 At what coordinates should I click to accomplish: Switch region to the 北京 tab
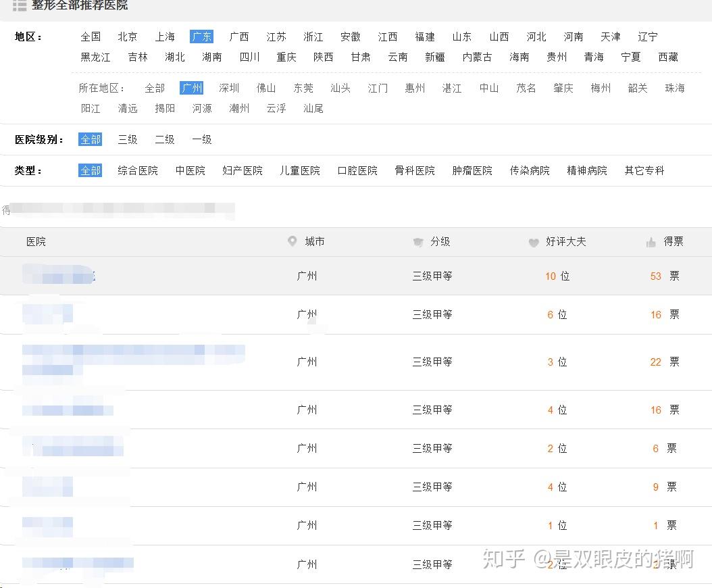pos(127,36)
